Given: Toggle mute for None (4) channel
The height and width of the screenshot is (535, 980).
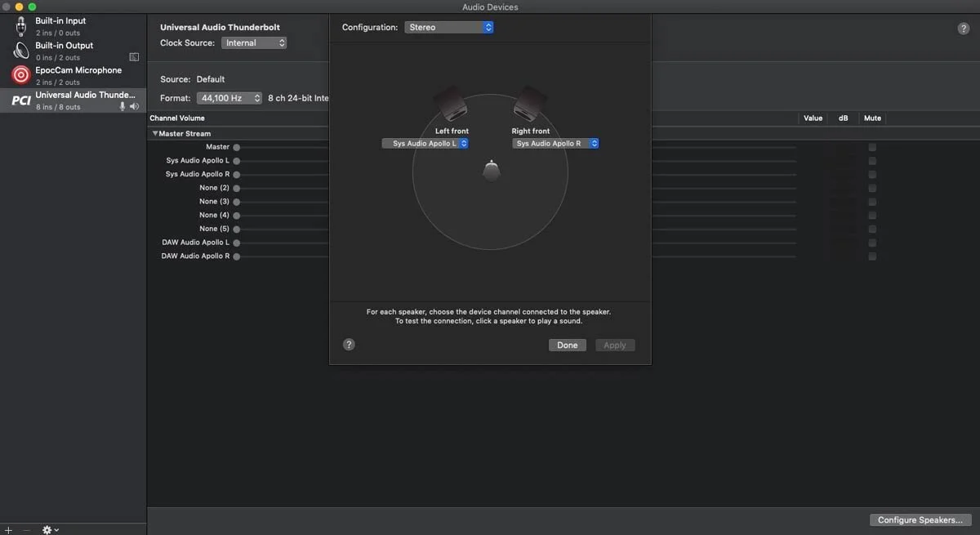Looking at the screenshot, I should point(872,216).
